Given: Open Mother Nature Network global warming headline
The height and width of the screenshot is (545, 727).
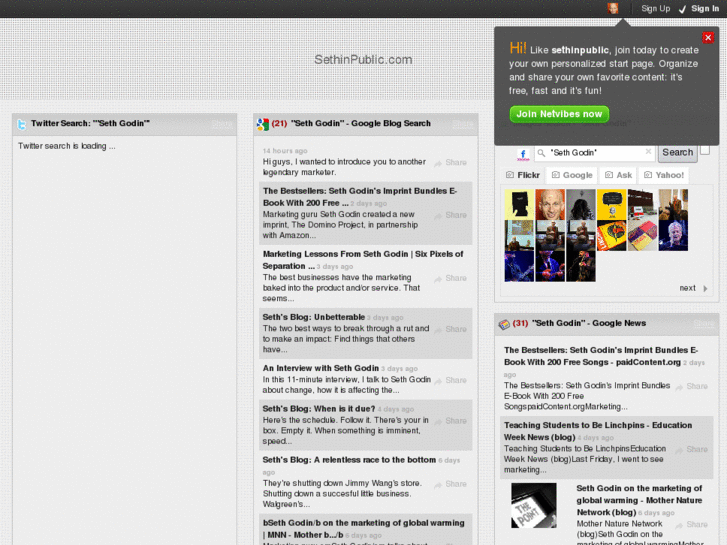Looking at the screenshot, I should 639,500.
